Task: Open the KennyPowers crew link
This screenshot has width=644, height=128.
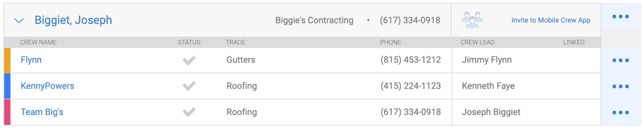Action: click(47, 86)
